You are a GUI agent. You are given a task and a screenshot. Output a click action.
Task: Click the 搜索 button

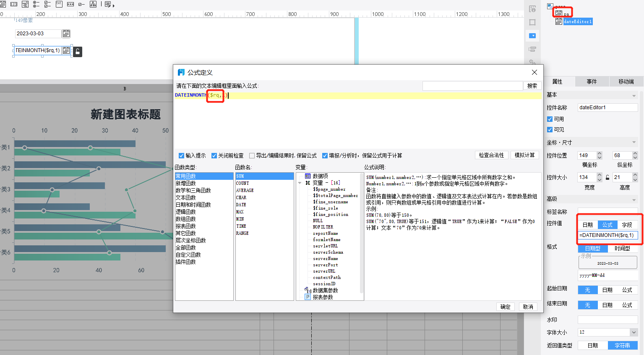click(532, 86)
